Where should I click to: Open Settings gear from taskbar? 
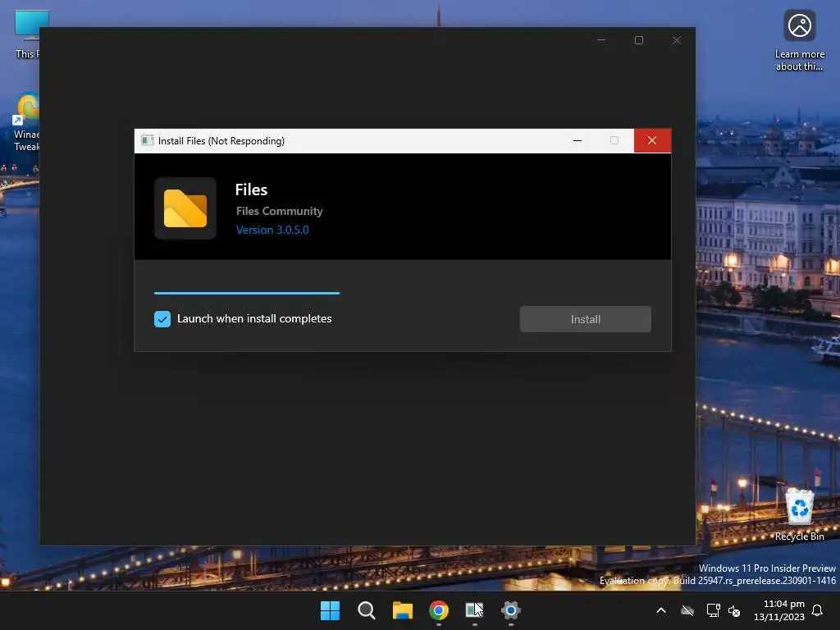(510, 610)
